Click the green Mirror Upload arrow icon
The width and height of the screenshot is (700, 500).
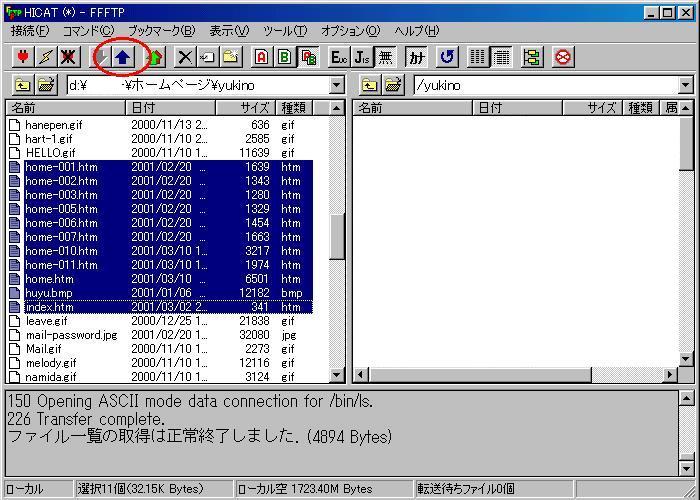coord(154,57)
